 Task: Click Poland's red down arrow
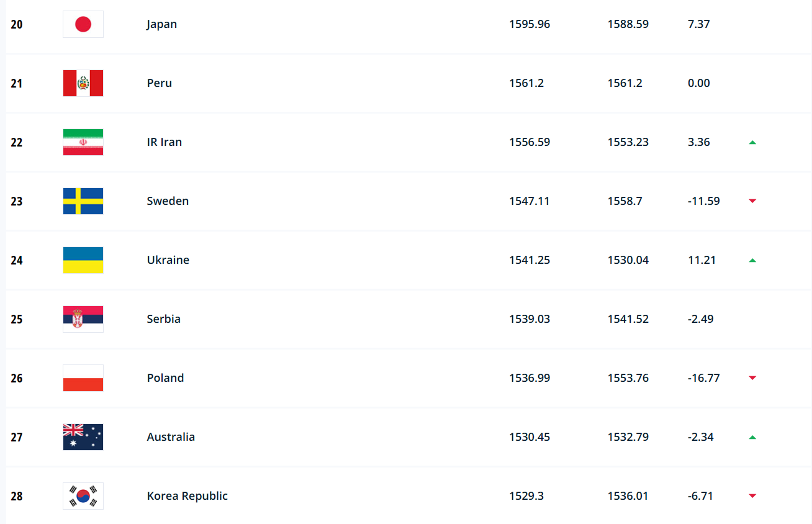(752, 378)
